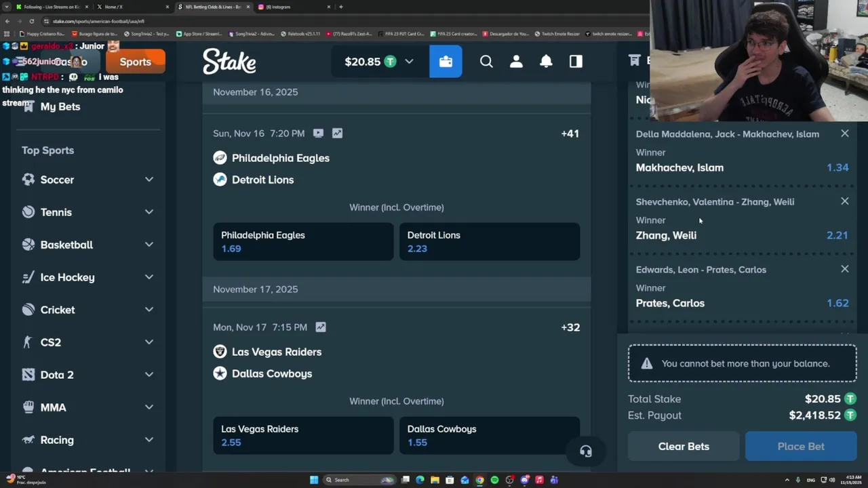Show +32 more markets for Raiders game

pyautogui.click(x=570, y=327)
